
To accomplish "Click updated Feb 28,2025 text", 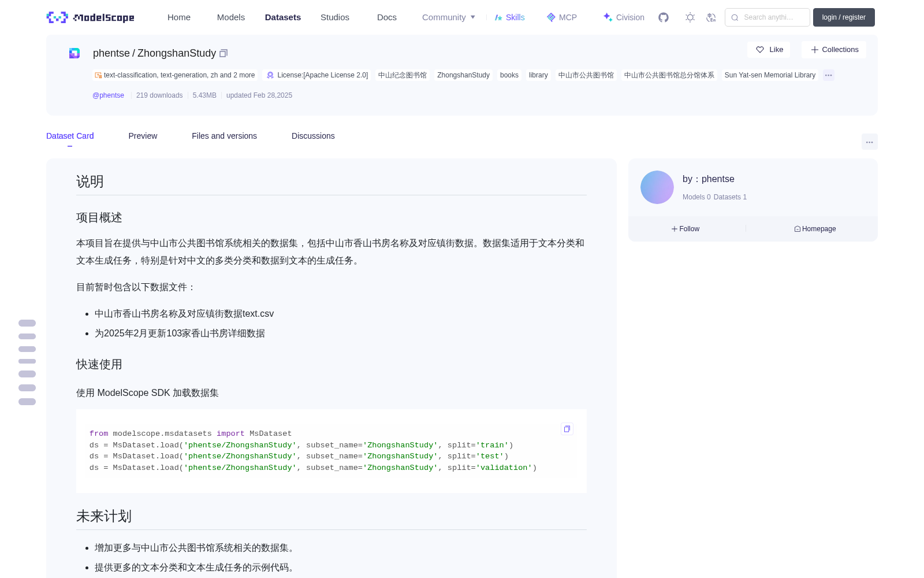I will [259, 95].
